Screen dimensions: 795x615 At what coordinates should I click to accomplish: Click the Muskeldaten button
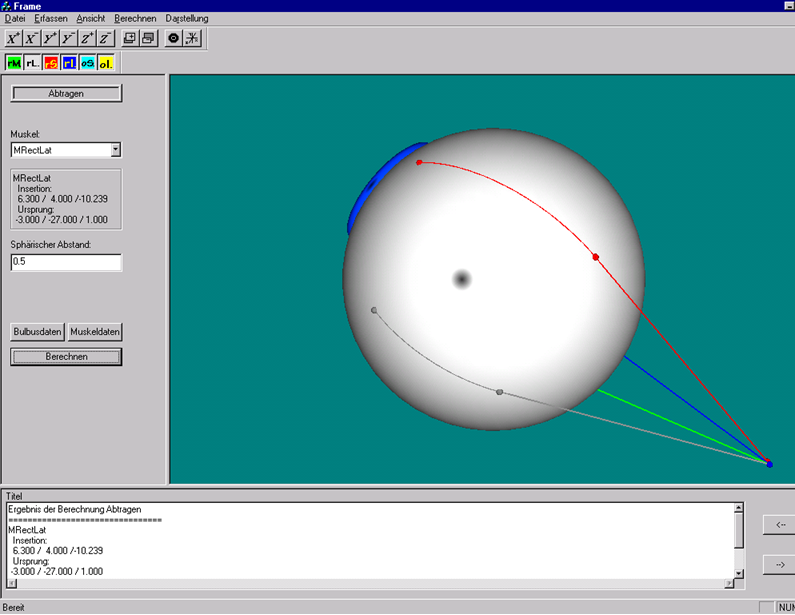point(95,332)
